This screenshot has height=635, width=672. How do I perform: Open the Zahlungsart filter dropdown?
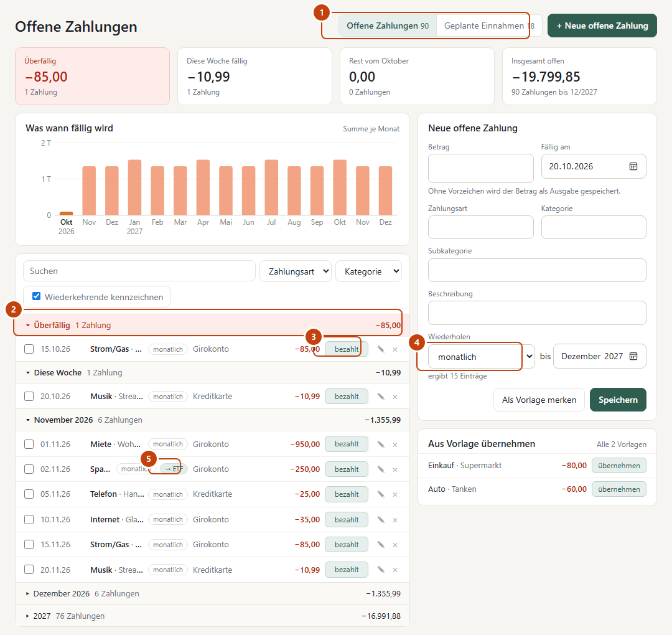(296, 271)
